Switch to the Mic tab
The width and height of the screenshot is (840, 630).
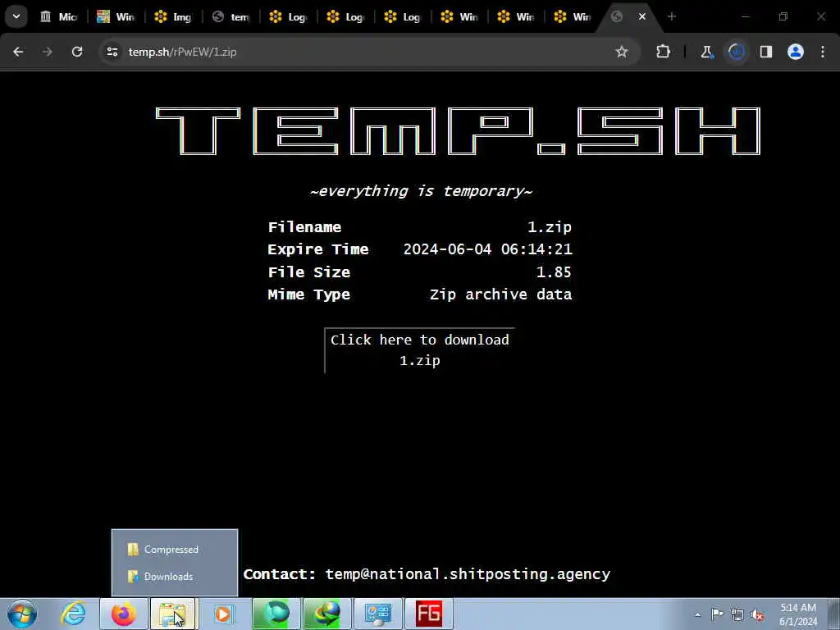[59, 16]
